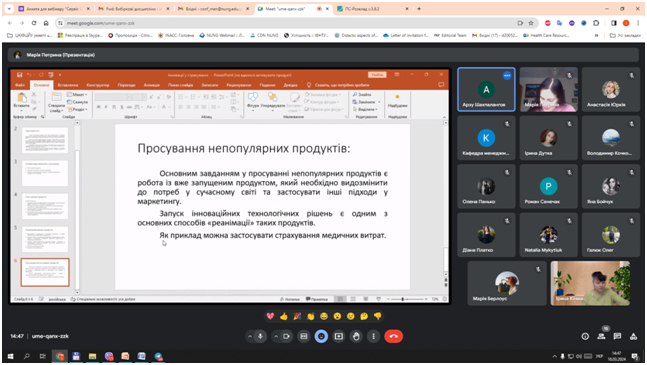Click the red Leave call button
647x365 pixels.
pyautogui.click(x=393, y=336)
